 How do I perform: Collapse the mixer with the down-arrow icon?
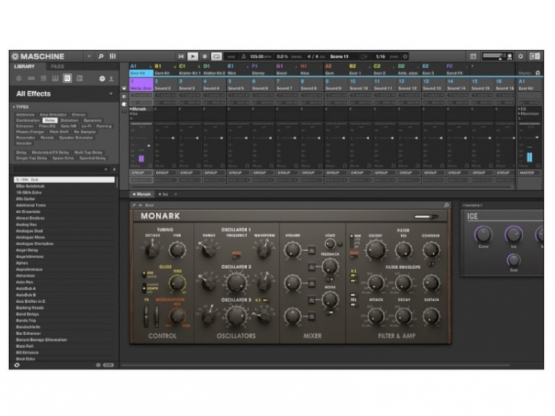[124, 88]
